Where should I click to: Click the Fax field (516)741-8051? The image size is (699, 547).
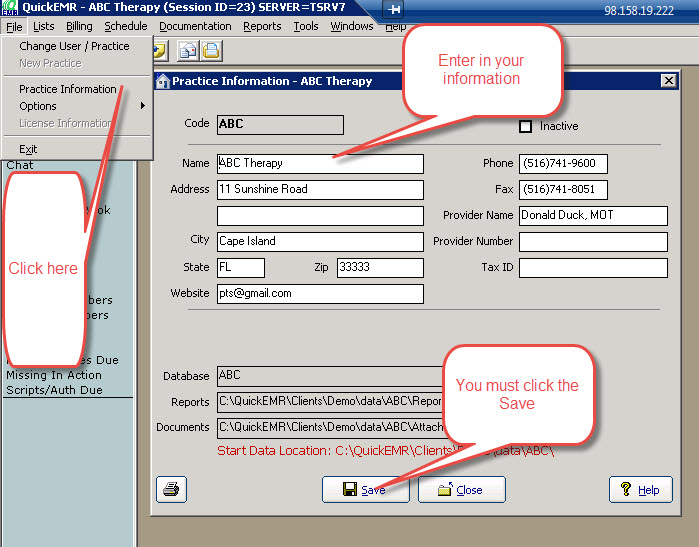click(563, 189)
